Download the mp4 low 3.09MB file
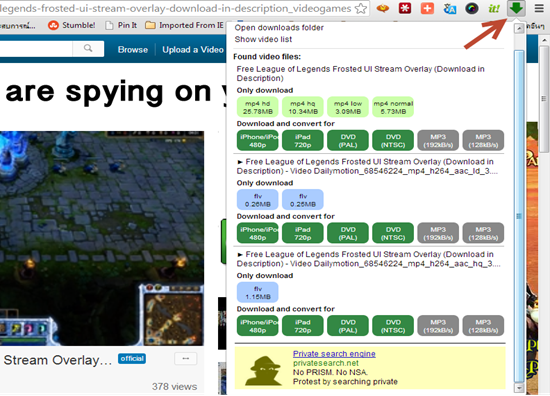Screen dimensions: 550x396 pyautogui.click(x=348, y=107)
